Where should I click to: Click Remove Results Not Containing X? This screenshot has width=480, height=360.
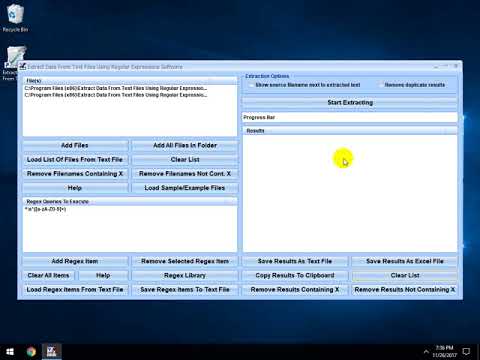tap(405, 290)
